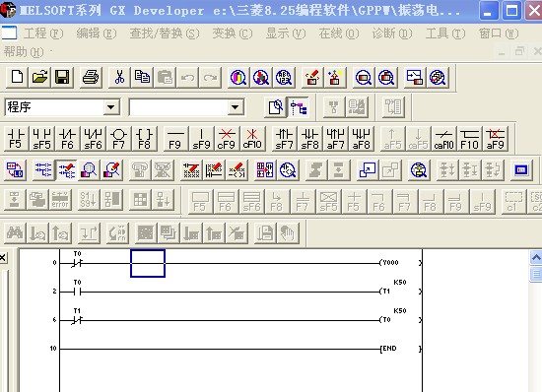The image size is (542, 392).
Task: Click the New project icon
Action: 17,77
